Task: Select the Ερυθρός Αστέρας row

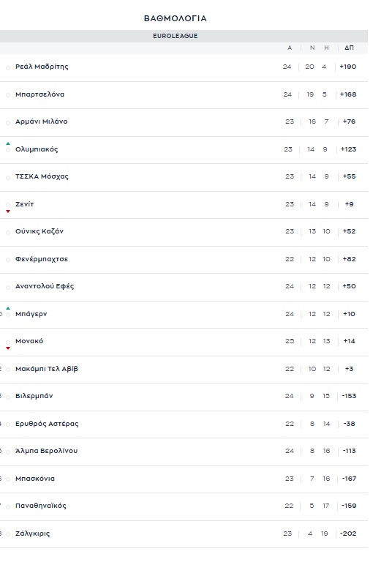Action: click(x=184, y=424)
